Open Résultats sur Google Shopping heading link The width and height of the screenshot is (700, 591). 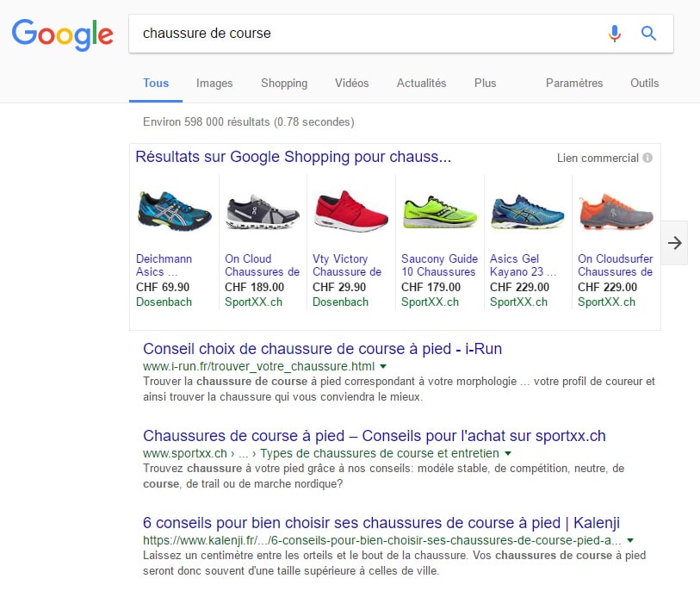294,157
